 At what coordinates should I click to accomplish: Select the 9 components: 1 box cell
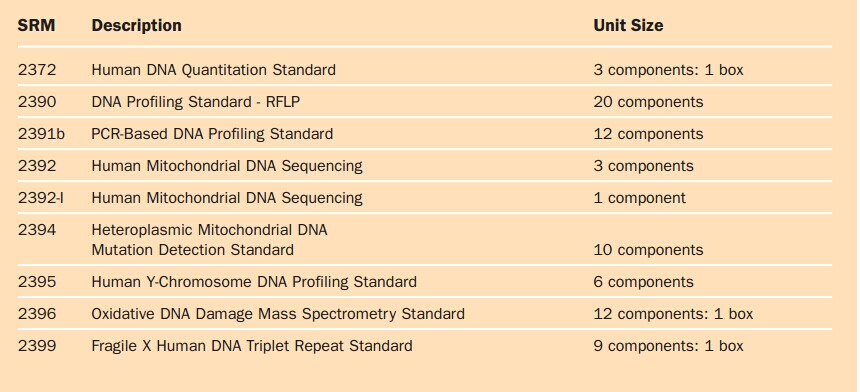click(669, 346)
